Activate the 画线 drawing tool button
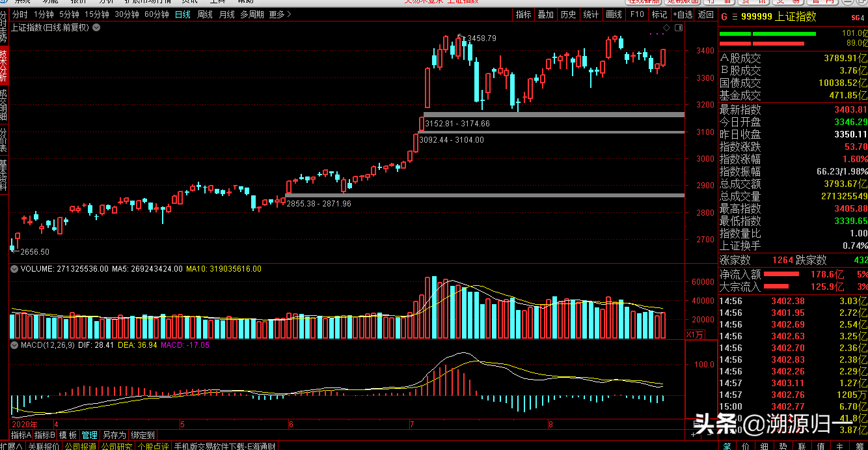The height and width of the screenshot is (450, 868). (x=614, y=14)
